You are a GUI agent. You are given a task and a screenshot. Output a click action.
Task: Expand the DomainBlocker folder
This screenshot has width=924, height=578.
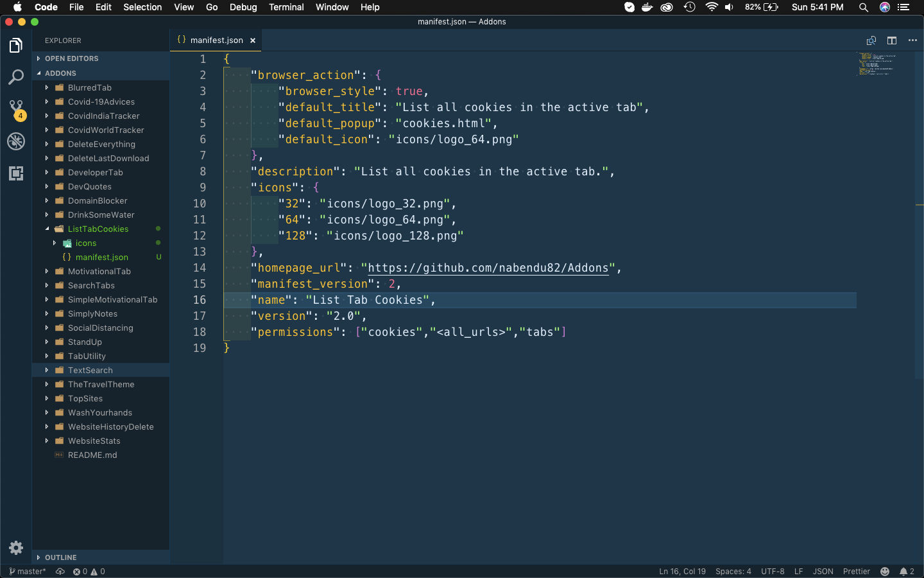click(101, 200)
